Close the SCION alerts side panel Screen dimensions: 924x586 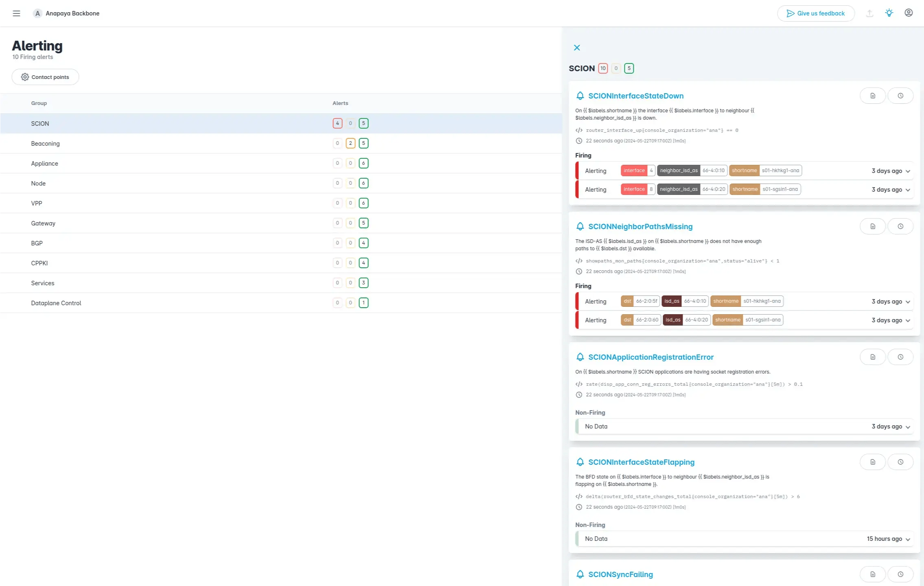pos(576,48)
